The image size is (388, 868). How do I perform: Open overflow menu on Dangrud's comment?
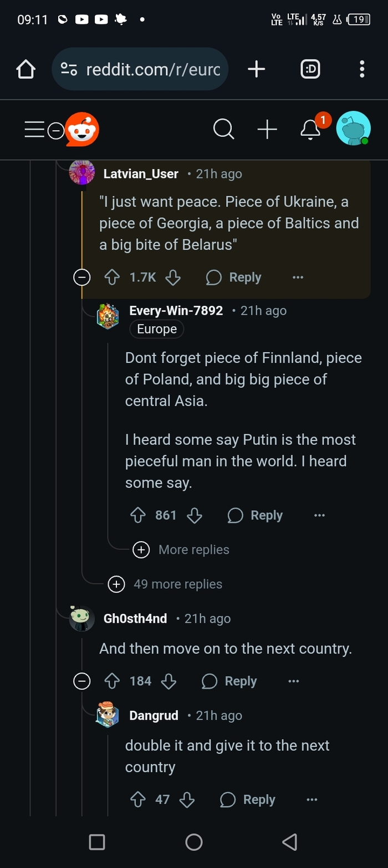312,799
